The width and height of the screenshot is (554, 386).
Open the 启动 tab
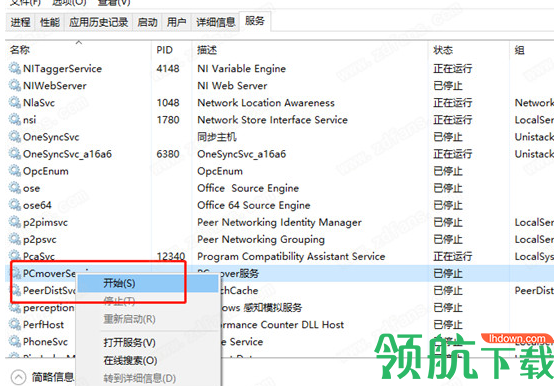pos(147,23)
